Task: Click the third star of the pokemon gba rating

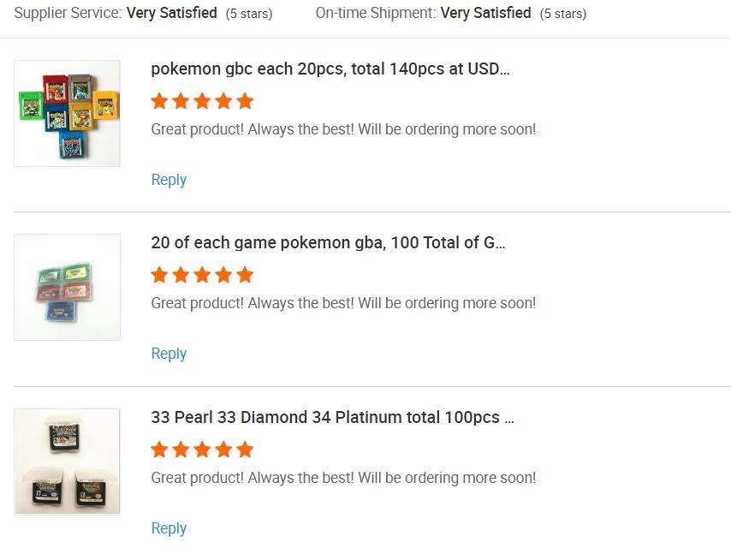Action: coord(202,275)
